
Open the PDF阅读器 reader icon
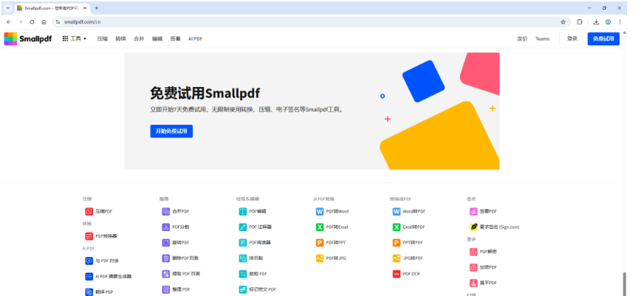242,243
